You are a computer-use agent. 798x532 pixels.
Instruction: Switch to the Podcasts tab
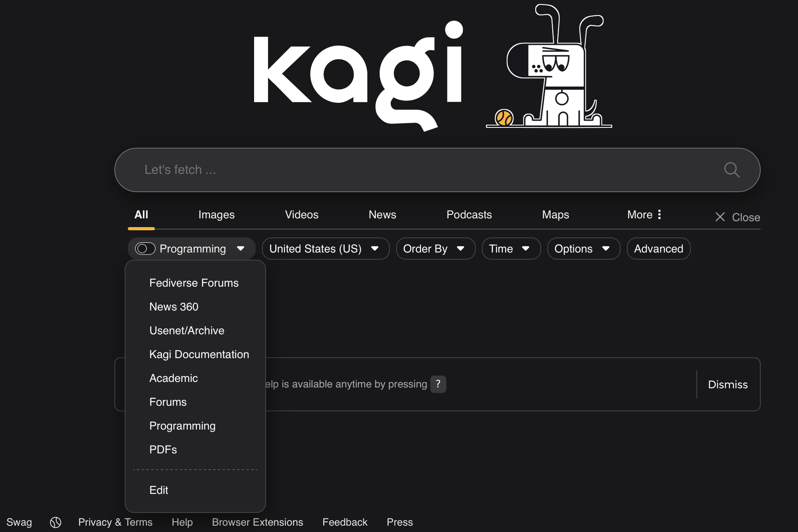coord(469,215)
